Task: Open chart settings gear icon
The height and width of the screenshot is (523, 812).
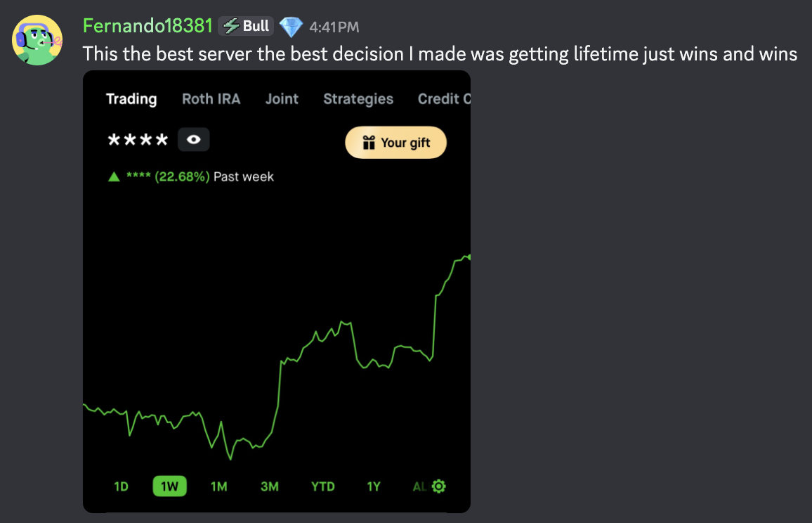Action: click(x=438, y=486)
